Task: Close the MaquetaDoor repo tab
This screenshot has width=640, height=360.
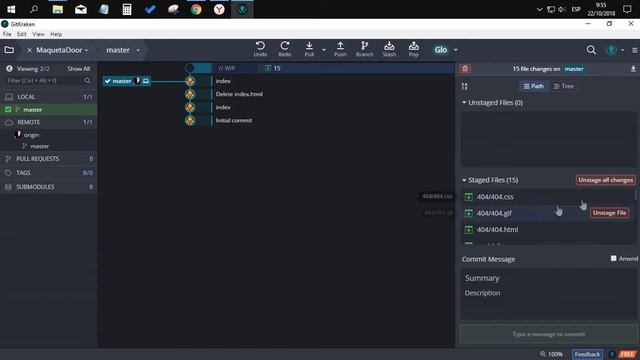Action: (x=29, y=50)
